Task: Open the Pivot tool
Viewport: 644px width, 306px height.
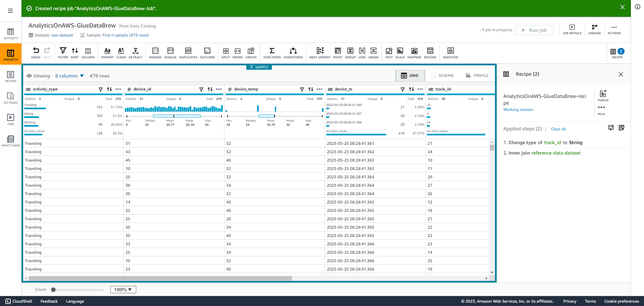Action: coord(338,53)
